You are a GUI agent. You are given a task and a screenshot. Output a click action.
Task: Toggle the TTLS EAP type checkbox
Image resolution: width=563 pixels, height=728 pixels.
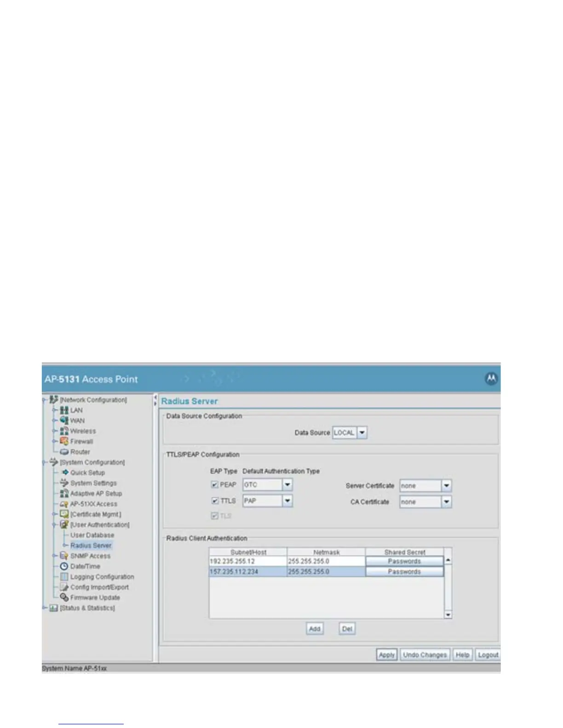[214, 501]
